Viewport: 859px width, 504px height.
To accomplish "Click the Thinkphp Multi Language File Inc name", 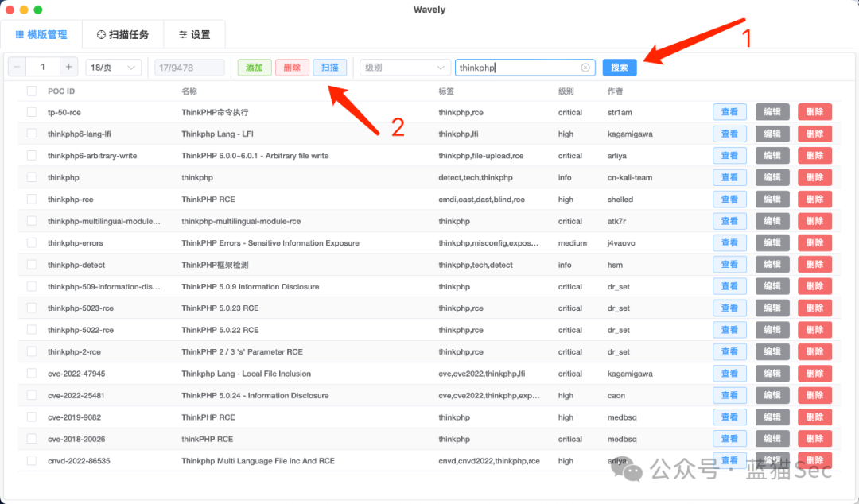I will click(x=258, y=461).
